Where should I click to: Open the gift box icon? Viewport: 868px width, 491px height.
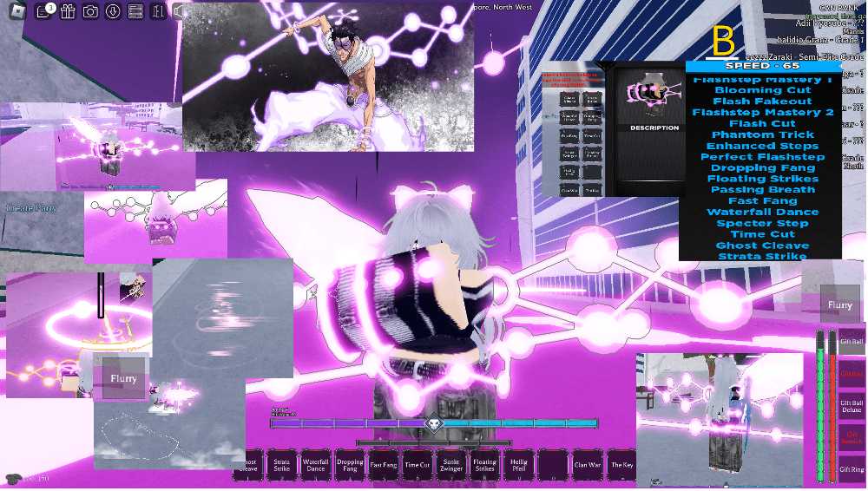[68, 11]
